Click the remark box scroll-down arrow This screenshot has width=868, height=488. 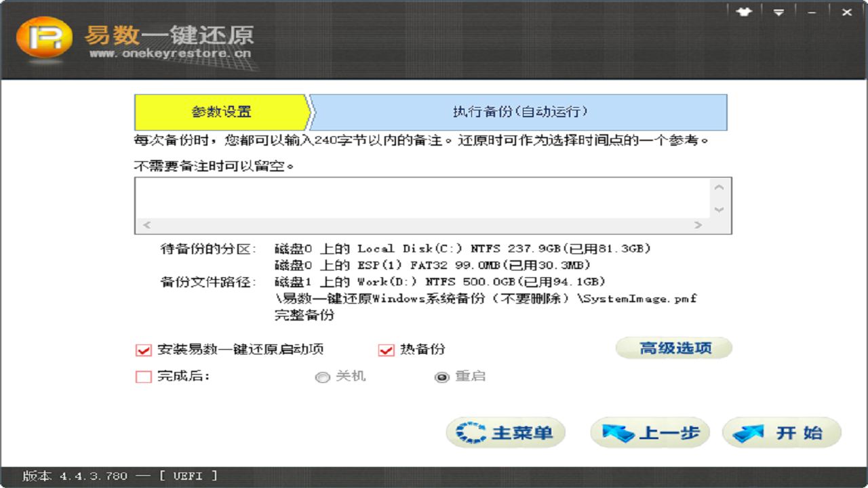click(719, 209)
